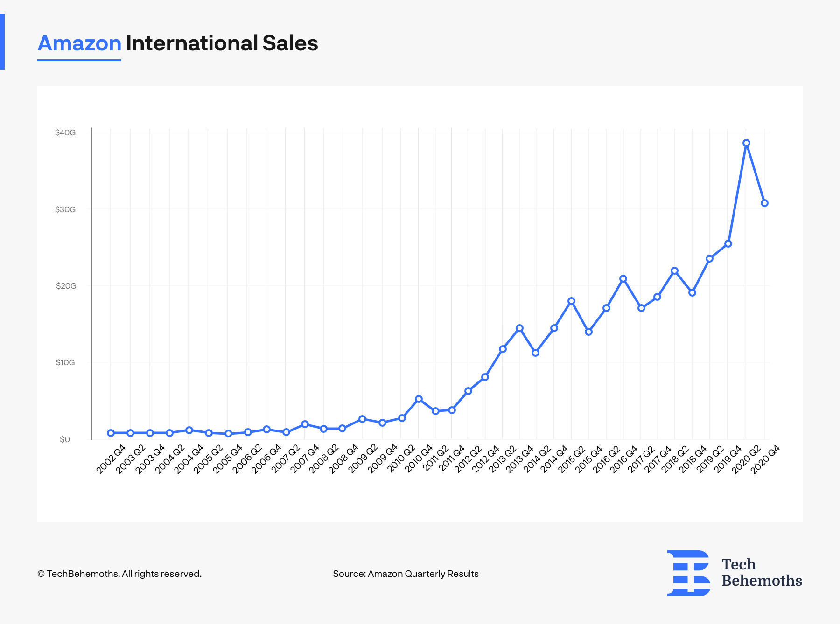This screenshot has width=840, height=624.
Task: Click the $10G y-axis label
Action: coord(65,362)
